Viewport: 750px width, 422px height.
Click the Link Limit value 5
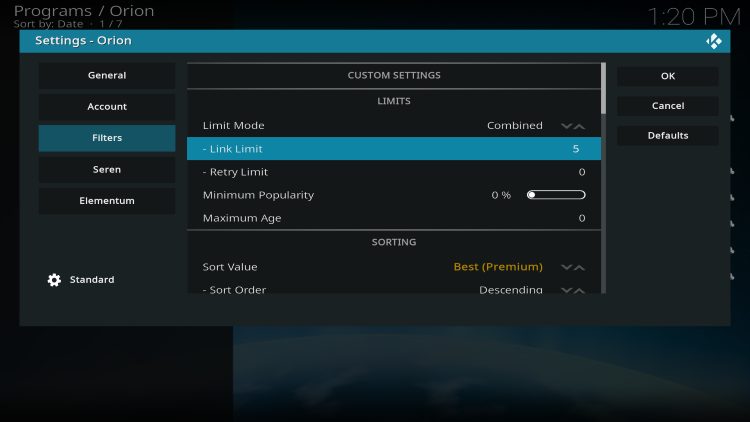point(576,149)
